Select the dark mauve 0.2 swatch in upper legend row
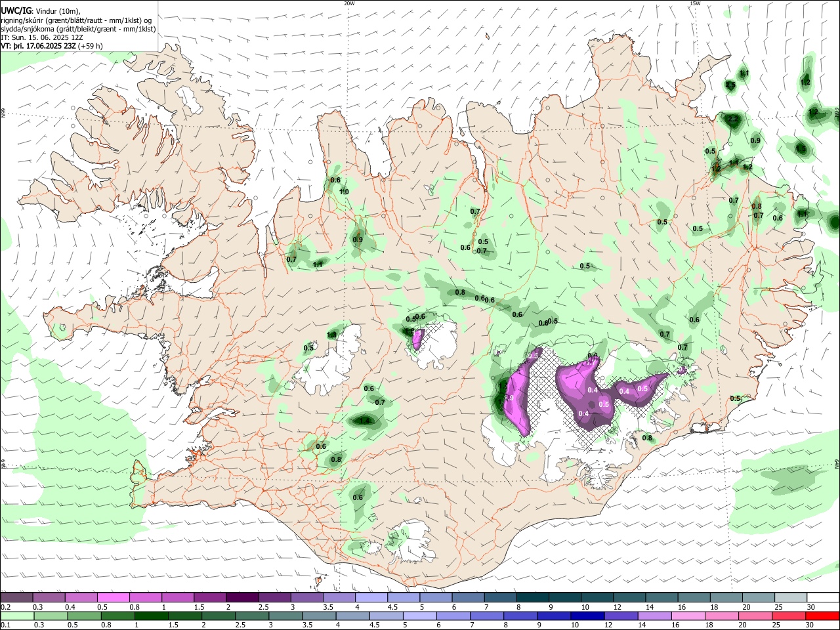The height and width of the screenshot is (630, 840). click(16, 598)
